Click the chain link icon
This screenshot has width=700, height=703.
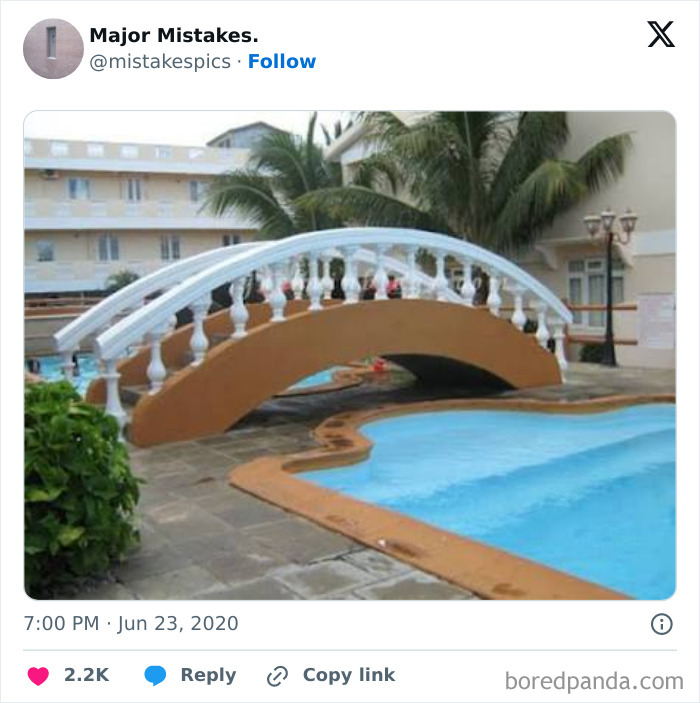coord(277,676)
